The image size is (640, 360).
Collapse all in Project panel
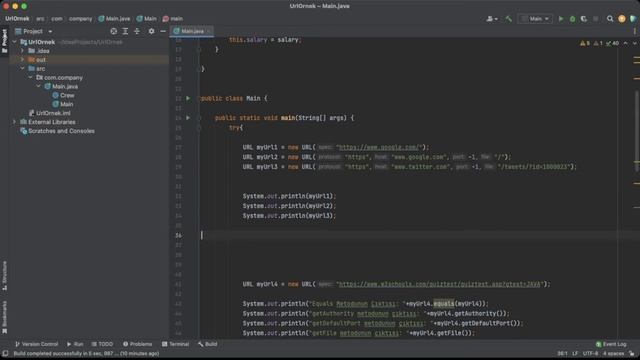(x=137, y=31)
